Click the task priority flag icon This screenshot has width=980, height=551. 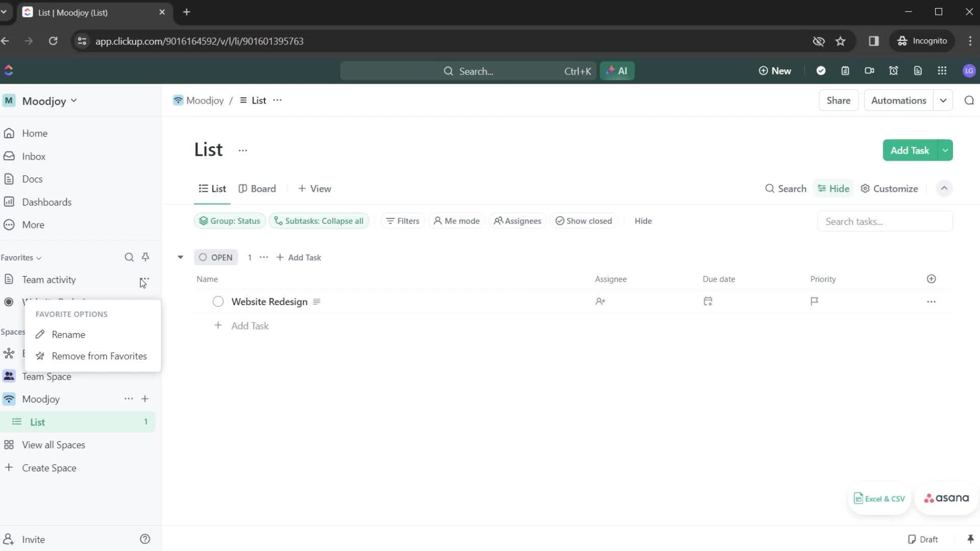815,300
